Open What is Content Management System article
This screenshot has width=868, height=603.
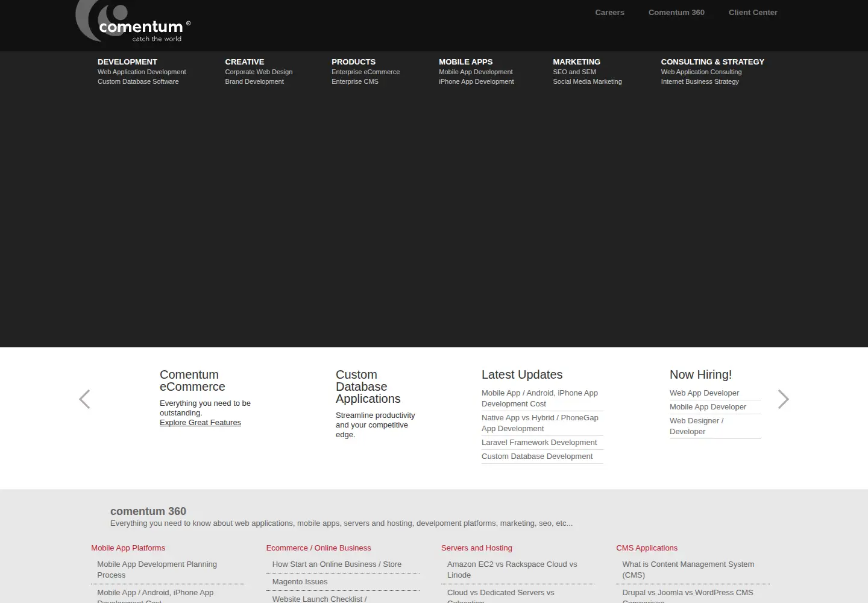click(x=688, y=570)
